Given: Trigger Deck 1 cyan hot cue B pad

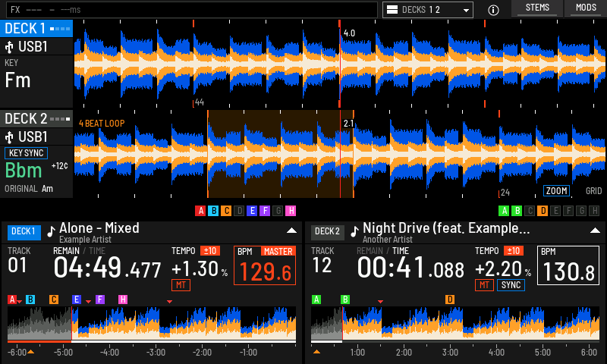Looking at the screenshot, I should pyautogui.click(x=213, y=211).
